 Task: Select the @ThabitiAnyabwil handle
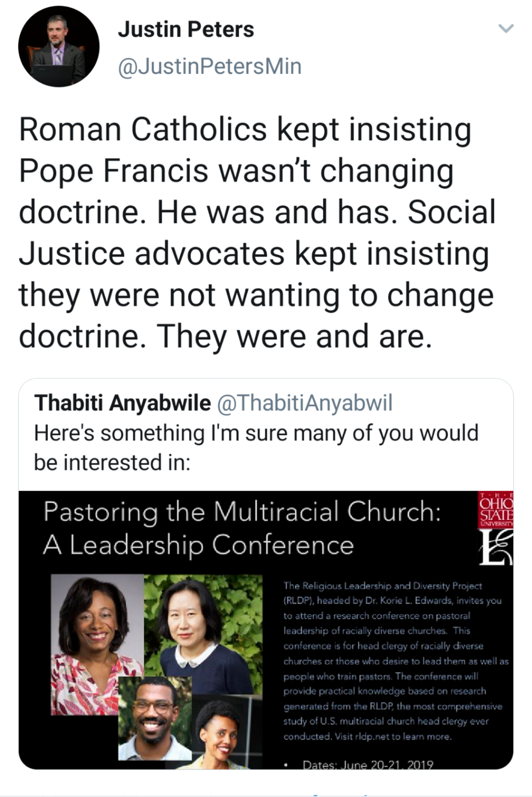pyautogui.click(x=304, y=403)
